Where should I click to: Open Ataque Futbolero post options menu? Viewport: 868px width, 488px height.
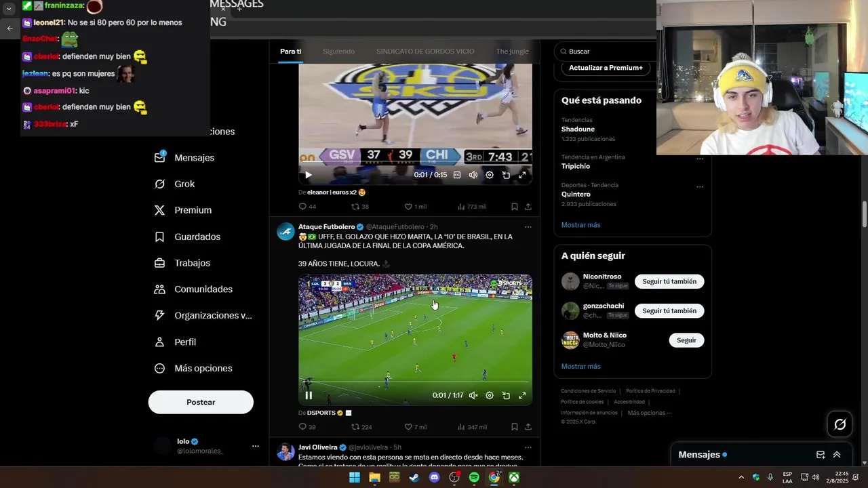(528, 227)
